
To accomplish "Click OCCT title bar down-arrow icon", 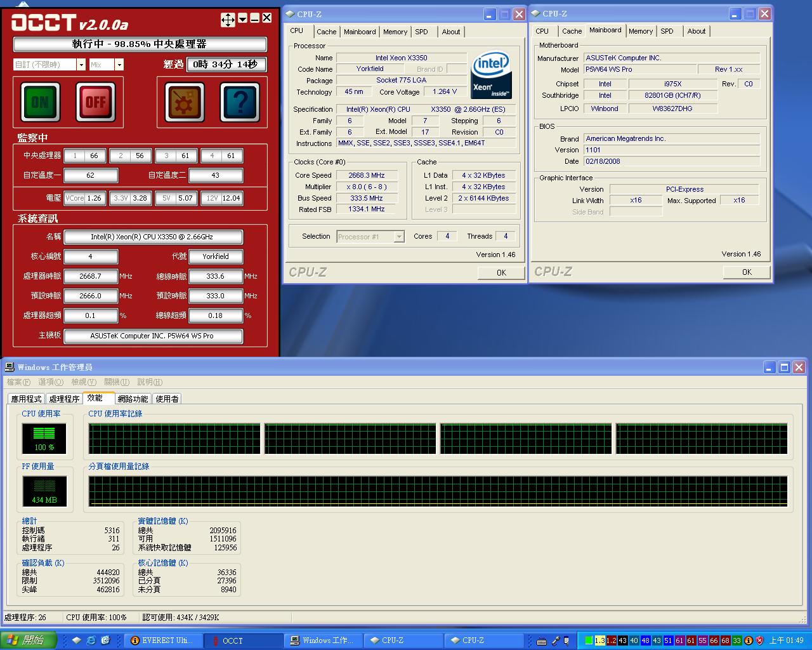I will (x=243, y=19).
